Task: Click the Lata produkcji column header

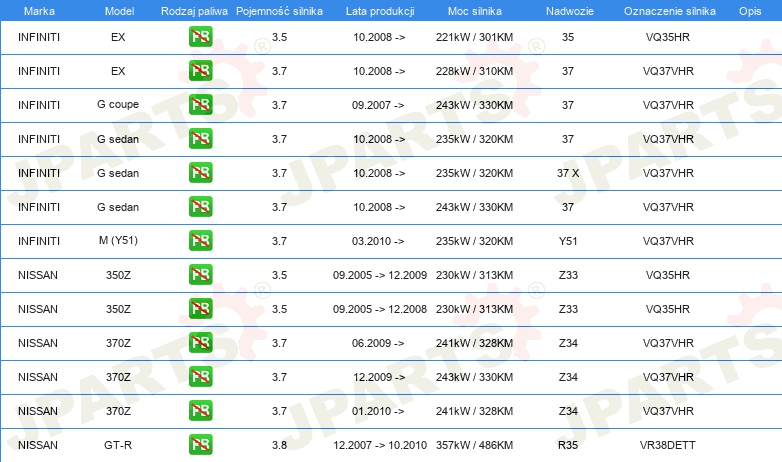Action: click(x=380, y=11)
